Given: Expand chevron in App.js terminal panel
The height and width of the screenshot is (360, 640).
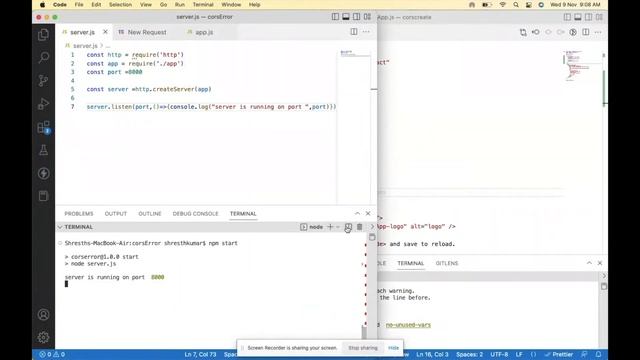Looking at the screenshot, I should tap(604, 276).
